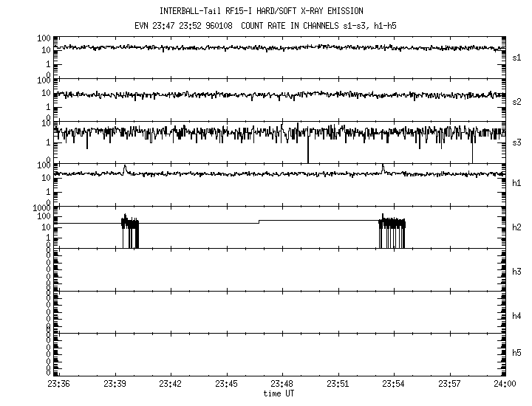Click the 23:54 time axis label

[x=394, y=385]
